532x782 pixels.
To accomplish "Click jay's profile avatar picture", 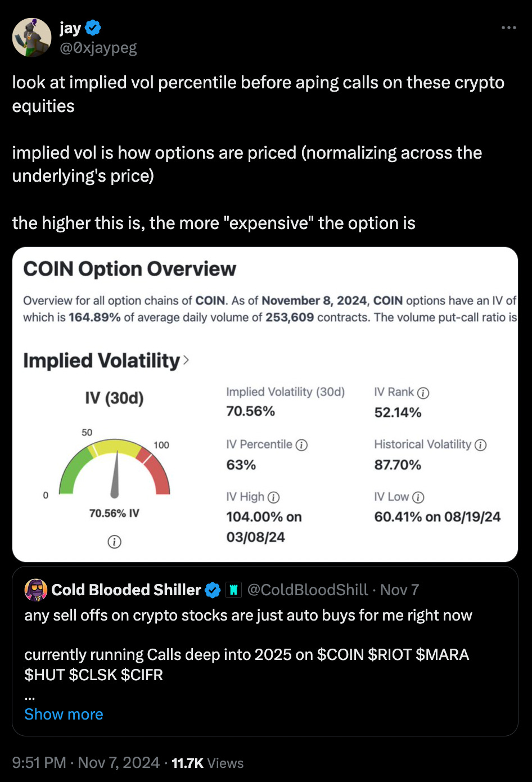I will point(31,37).
